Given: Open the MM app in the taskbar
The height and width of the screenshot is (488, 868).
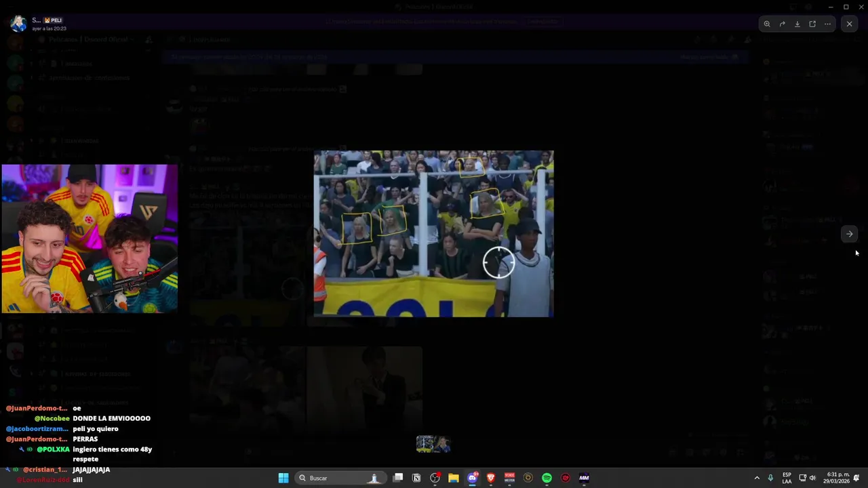Looking at the screenshot, I should [584, 478].
